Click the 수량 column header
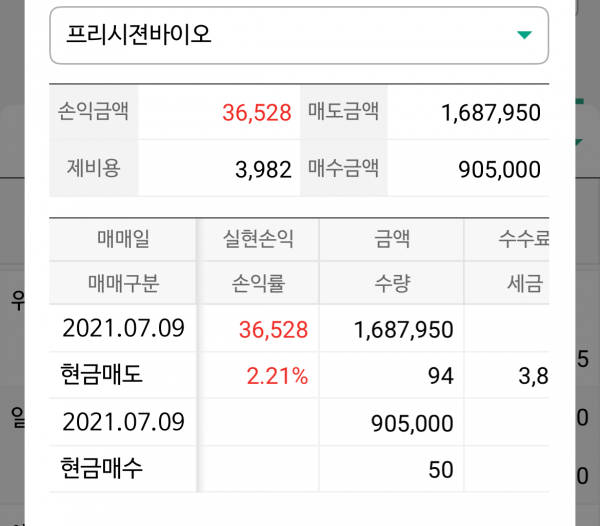This screenshot has height=526, width=600. click(391, 283)
